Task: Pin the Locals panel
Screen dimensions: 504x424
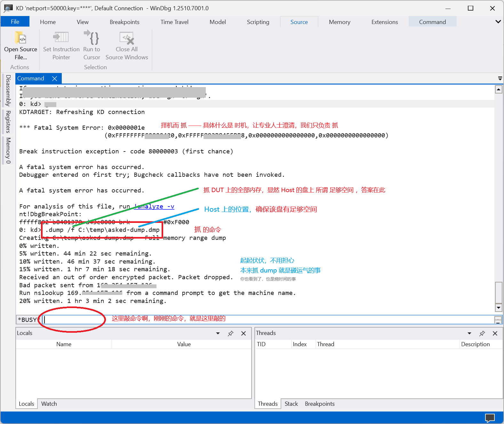Action: click(x=230, y=333)
